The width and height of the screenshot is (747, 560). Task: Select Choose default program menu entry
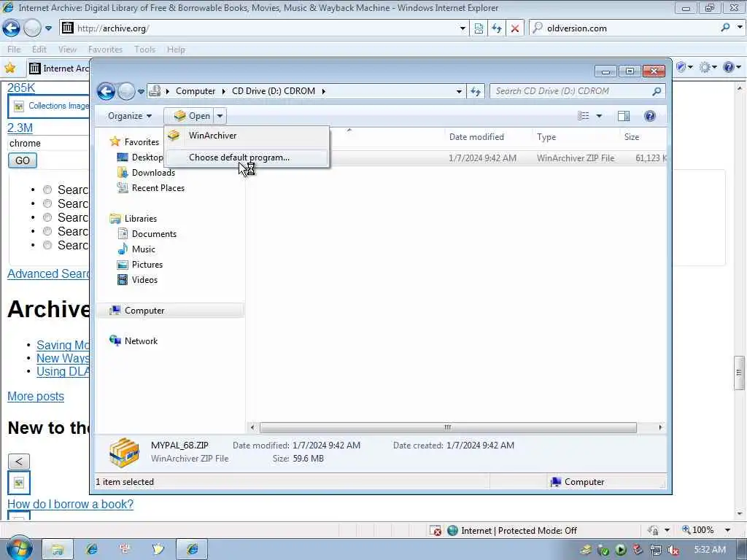(x=247, y=157)
